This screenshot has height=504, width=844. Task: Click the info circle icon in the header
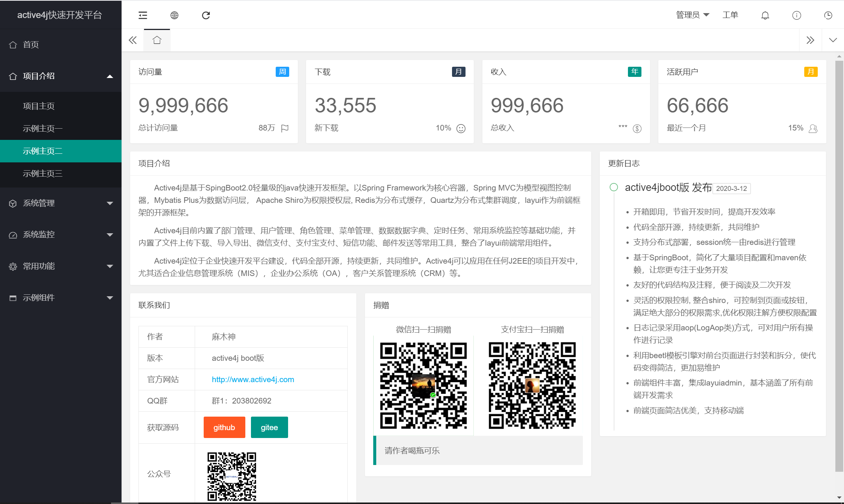pos(796,15)
